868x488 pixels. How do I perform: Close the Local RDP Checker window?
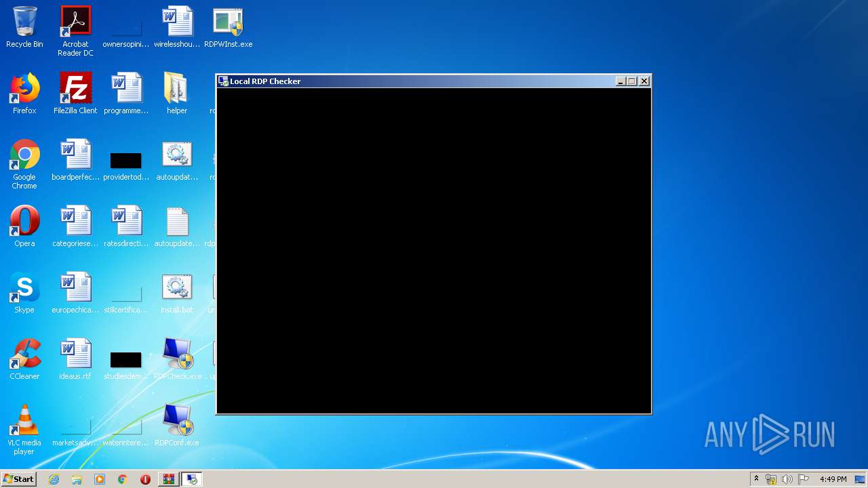pyautogui.click(x=644, y=81)
